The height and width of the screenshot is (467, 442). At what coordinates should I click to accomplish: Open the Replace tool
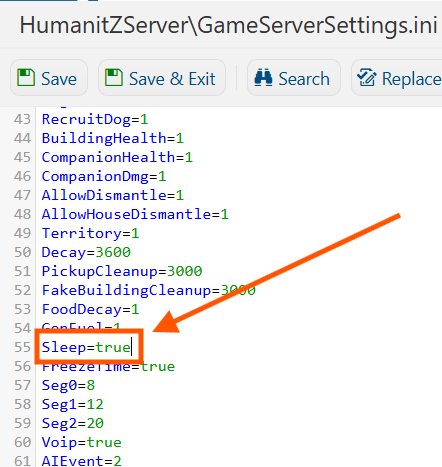[x=397, y=78]
